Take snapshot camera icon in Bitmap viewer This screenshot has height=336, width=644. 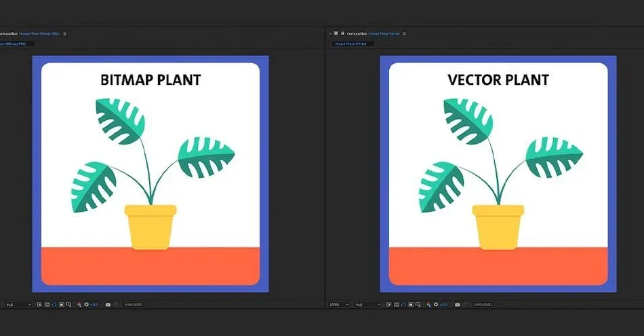tap(108, 305)
